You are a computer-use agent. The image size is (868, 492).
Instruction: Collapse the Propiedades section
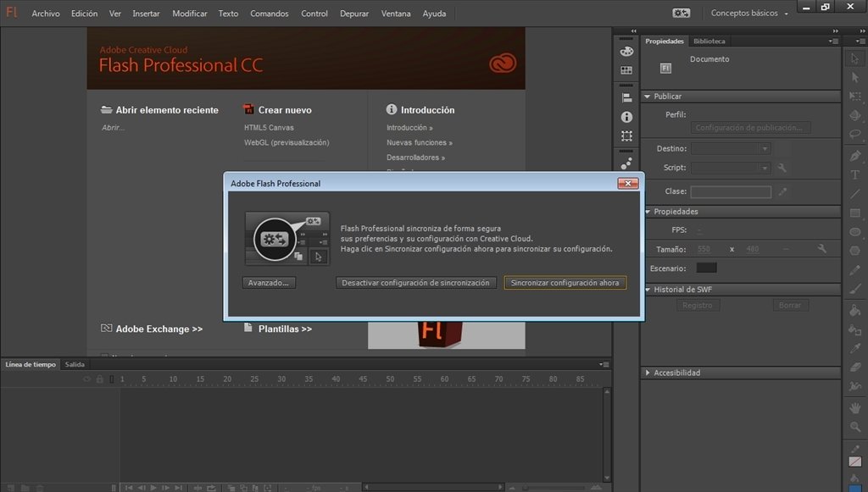pyautogui.click(x=647, y=212)
